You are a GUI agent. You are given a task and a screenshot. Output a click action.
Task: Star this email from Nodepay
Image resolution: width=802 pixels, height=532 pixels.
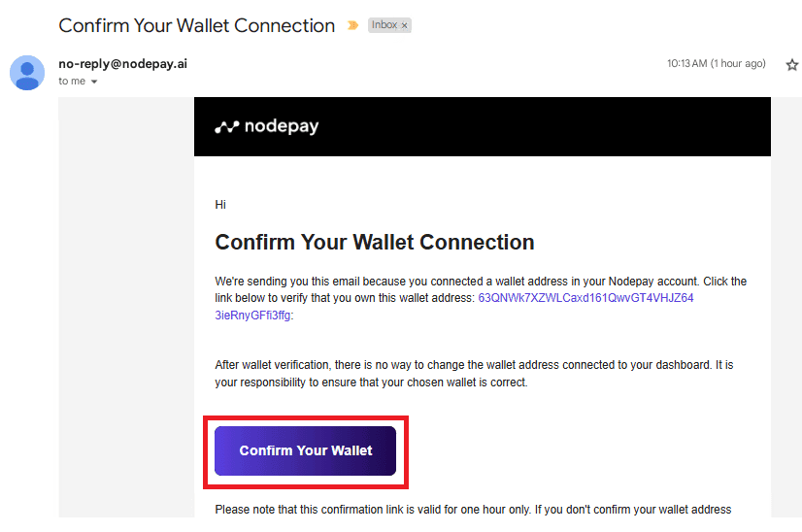(x=791, y=64)
